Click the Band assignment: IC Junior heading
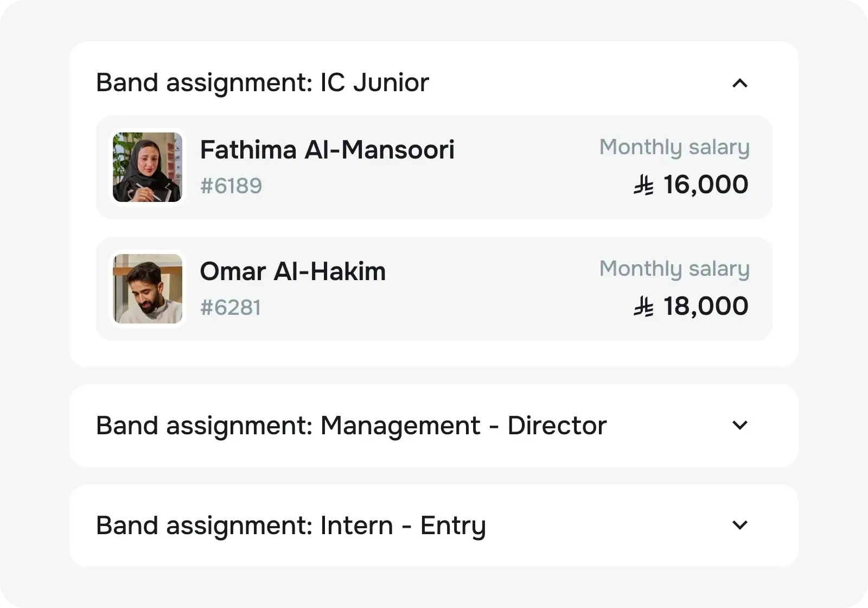 click(263, 83)
